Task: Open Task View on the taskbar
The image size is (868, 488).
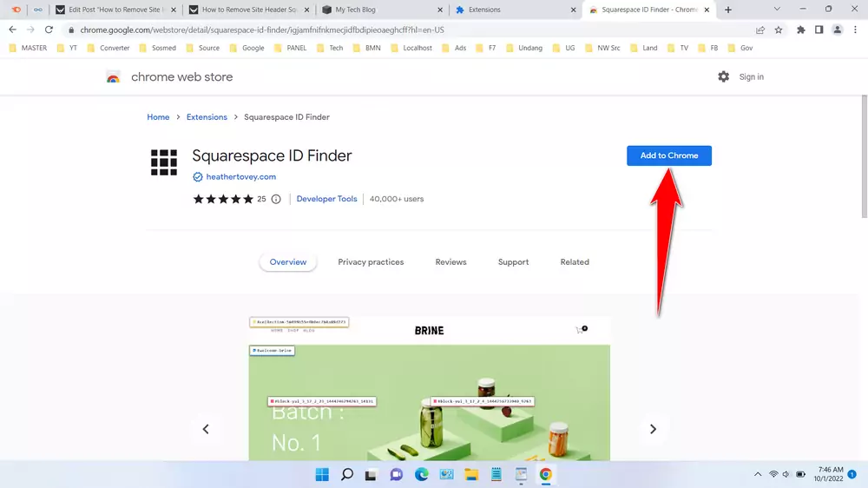Action: [x=371, y=475]
